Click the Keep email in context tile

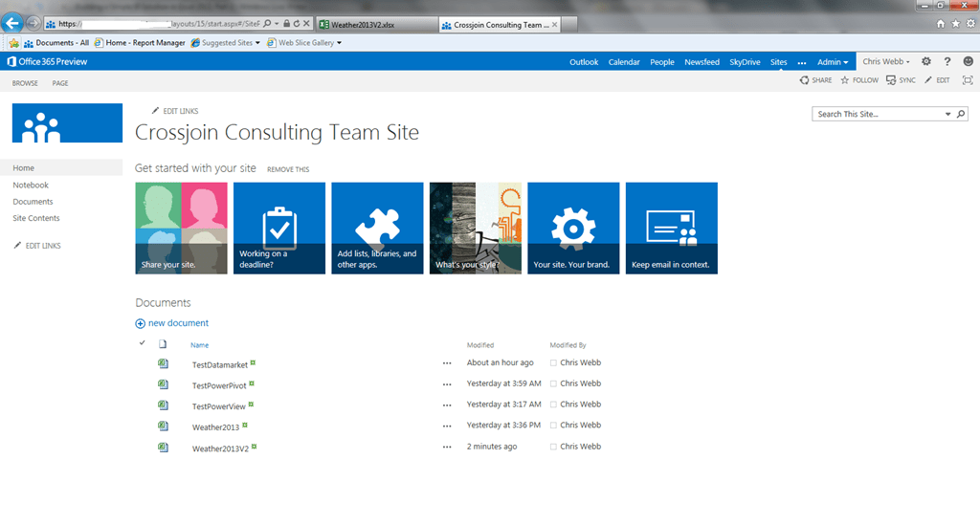(672, 228)
